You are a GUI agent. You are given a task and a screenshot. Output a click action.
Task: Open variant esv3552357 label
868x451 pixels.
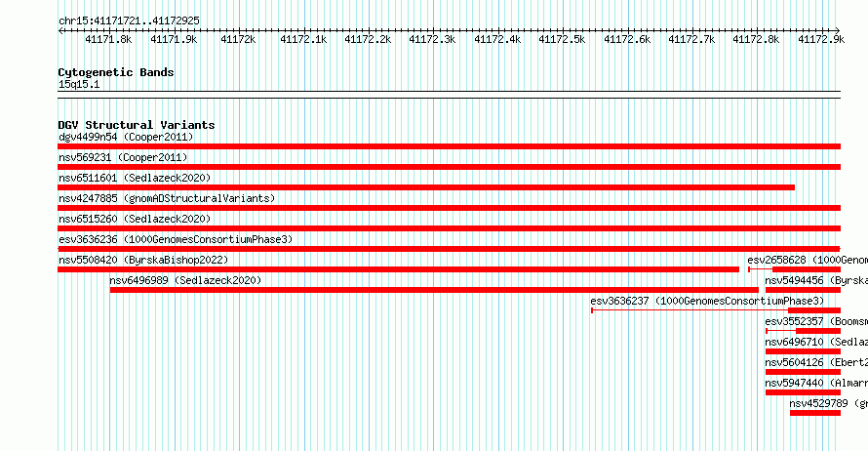[x=816, y=322]
